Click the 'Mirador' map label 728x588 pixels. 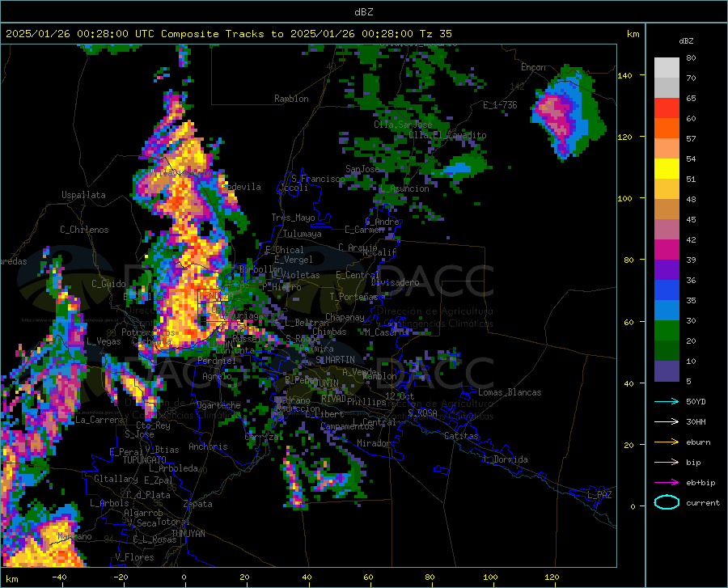[374, 443]
